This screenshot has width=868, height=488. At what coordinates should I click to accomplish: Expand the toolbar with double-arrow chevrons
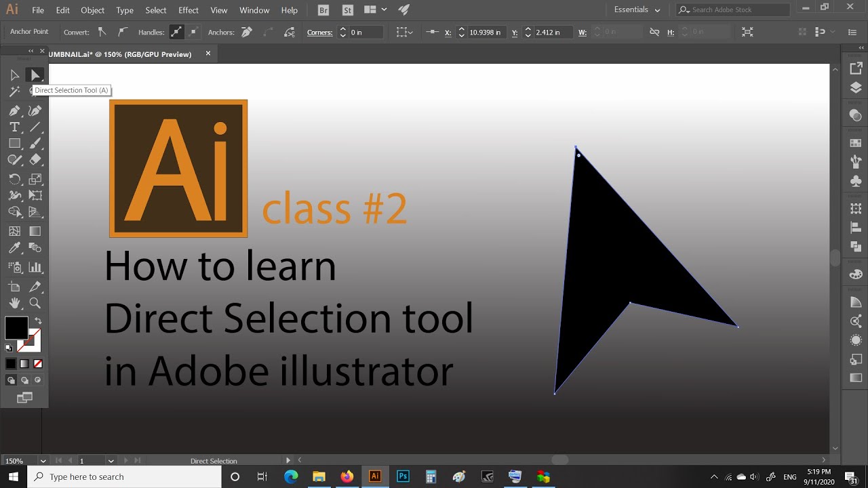tap(31, 51)
